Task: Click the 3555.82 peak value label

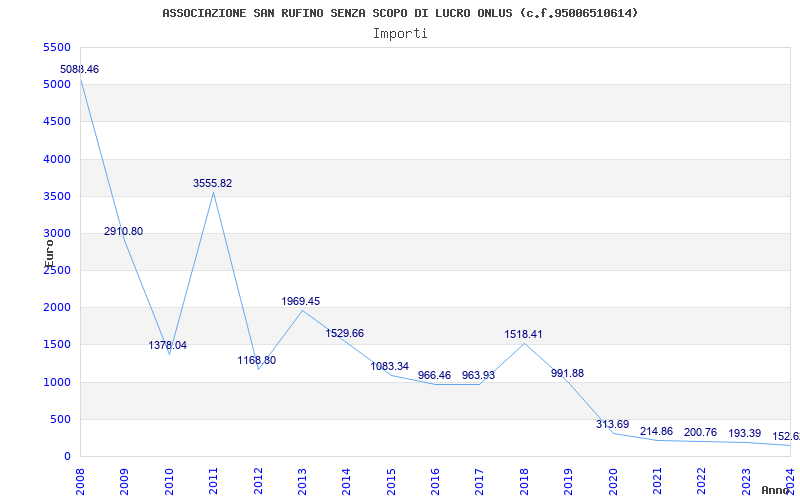Action: coord(212,183)
